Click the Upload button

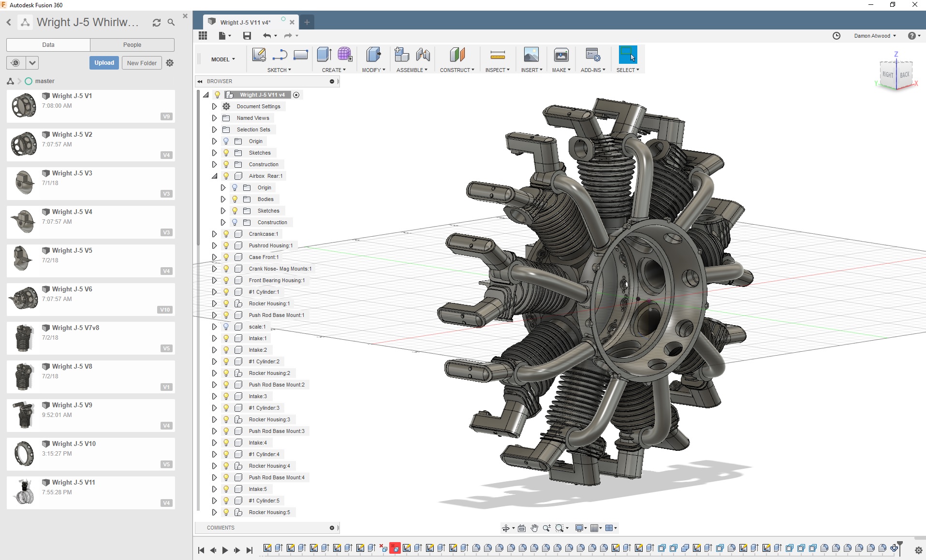[x=104, y=63]
